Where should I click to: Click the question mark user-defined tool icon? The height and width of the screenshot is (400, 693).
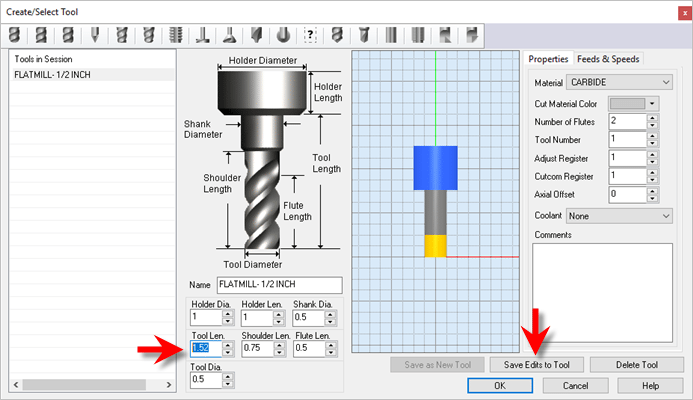(311, 35)
